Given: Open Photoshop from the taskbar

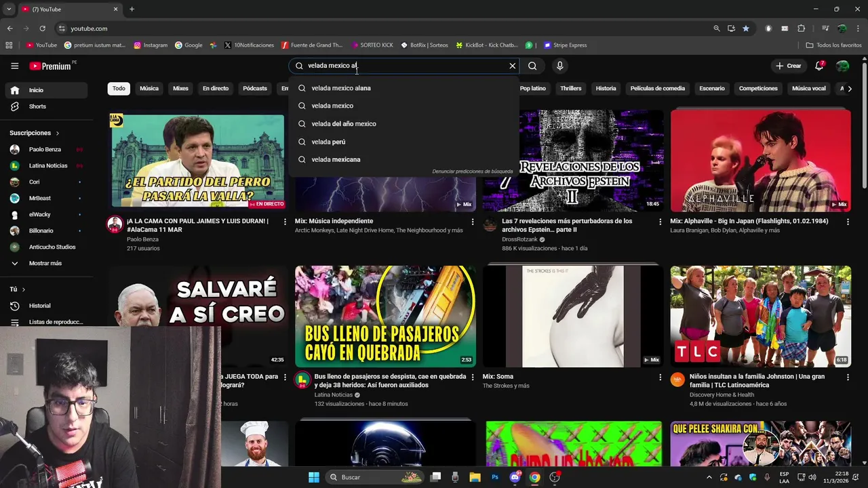Looking at the screenshot, I should click(495, 477).
